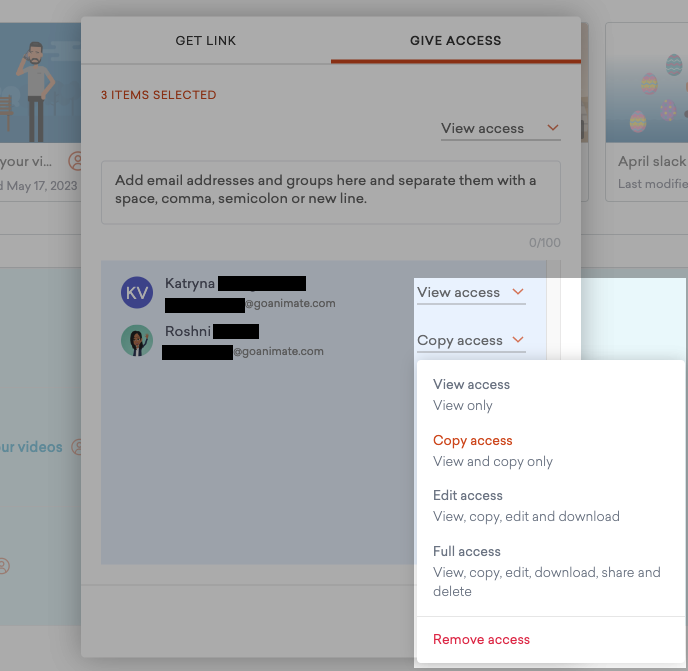Click the 'ur videos' link text

(31, 447)
